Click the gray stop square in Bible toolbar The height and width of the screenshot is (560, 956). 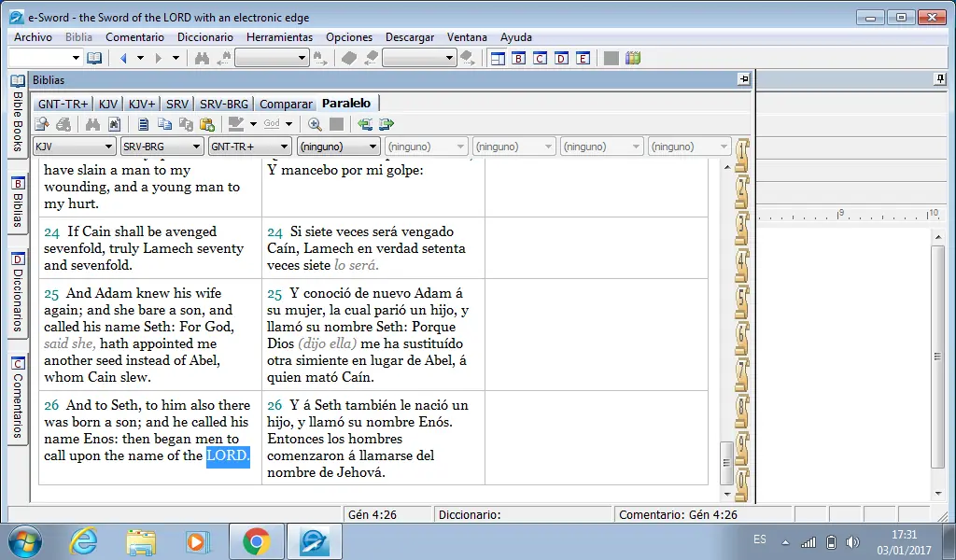click(x=336, y=124)
